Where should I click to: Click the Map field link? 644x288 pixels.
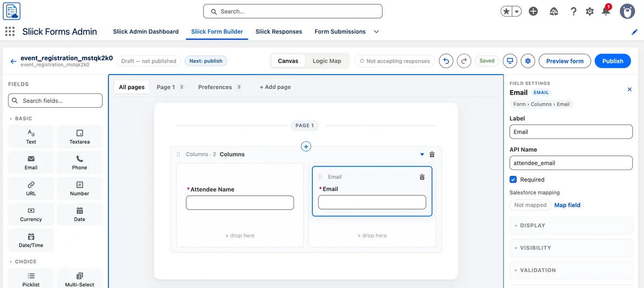tap(567, 205)
